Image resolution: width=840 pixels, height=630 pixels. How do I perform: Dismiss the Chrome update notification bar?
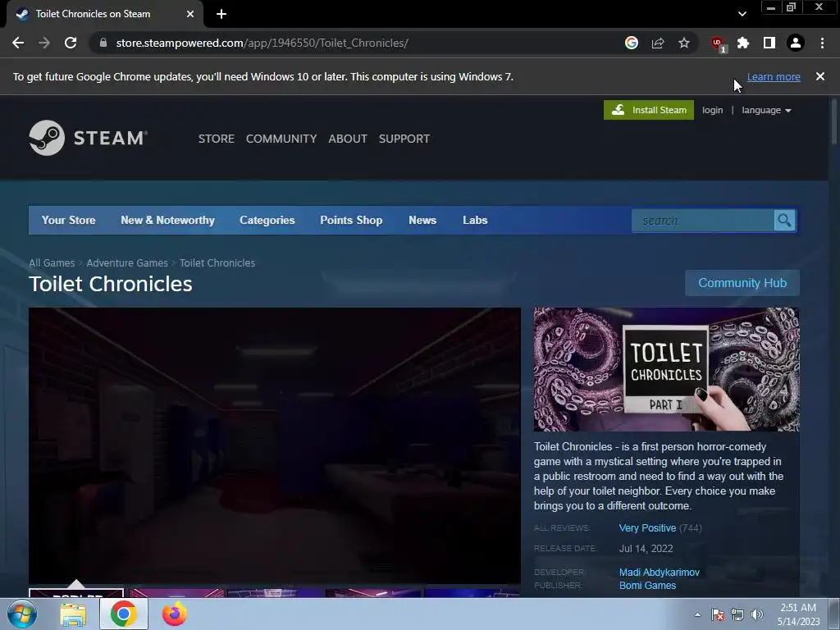click(820, 76)
